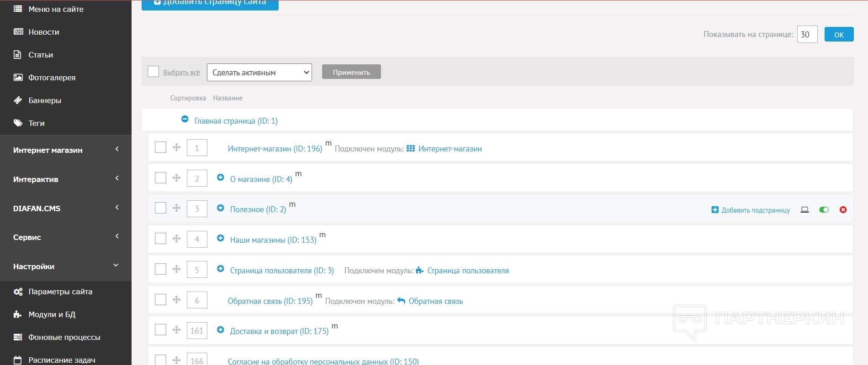This screenshot has height=365, width=868.
Task: Toggle activity switch for Полезное page
Action: pos(824,210)
